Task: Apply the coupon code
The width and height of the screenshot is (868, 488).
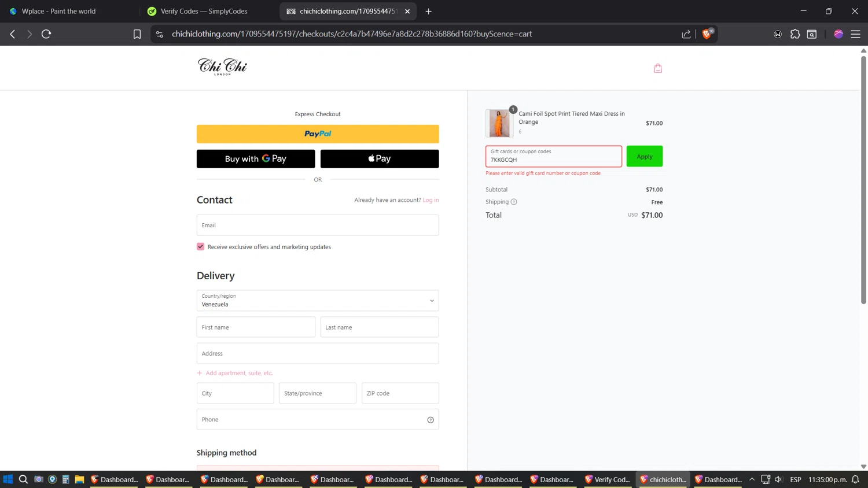Action: 644,156
